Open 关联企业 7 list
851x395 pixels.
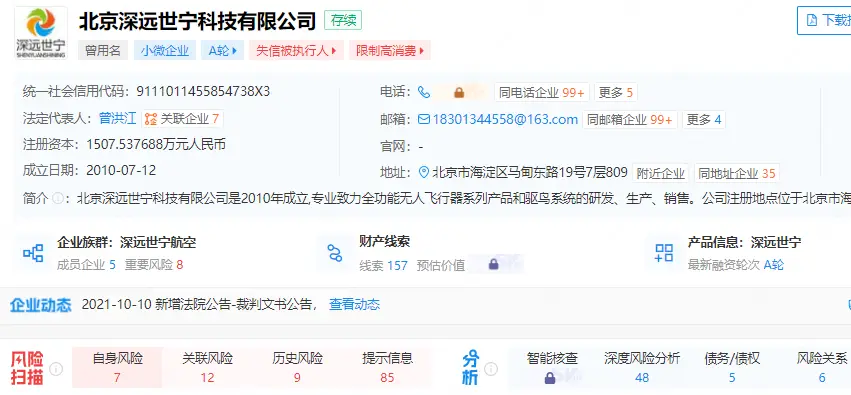click(x=182, y=119)
